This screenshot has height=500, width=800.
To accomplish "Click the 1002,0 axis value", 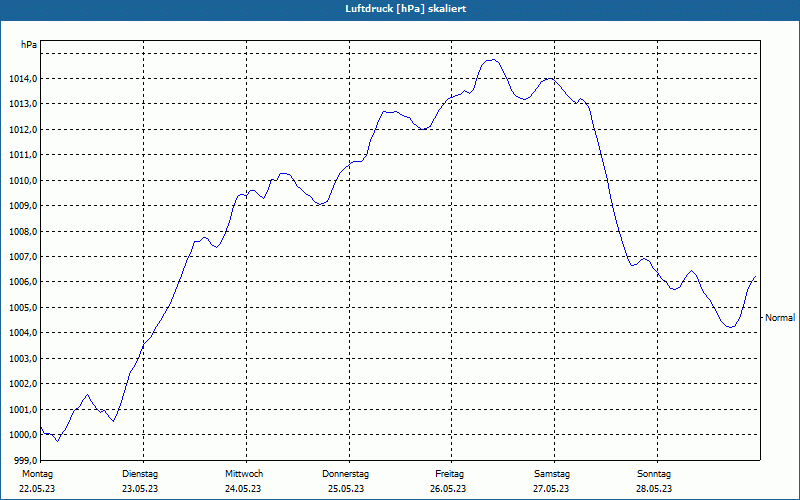I will coord(23,384).
